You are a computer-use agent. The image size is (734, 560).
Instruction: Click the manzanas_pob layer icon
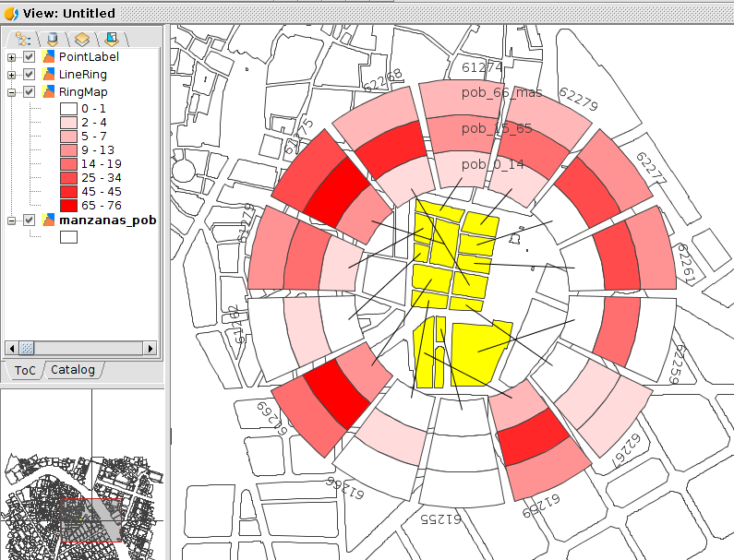[49, 220]
